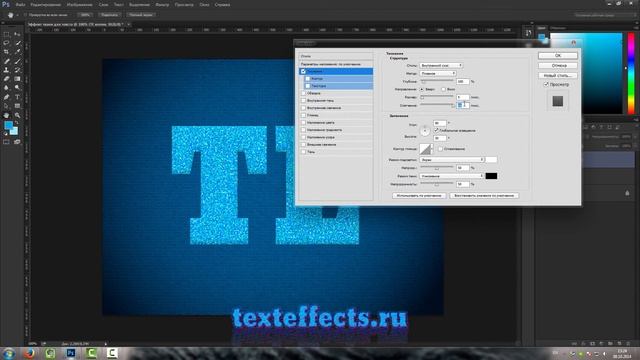Toggle Quick Mask mode icon
This screenshot has width=640, height=360.
click(6, 142)
